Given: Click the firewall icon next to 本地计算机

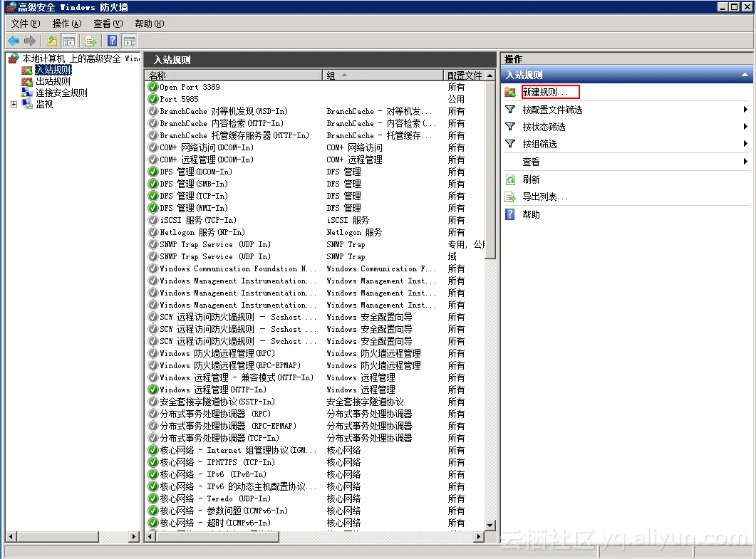Looking at the screenshot, I should pos(14,58).
